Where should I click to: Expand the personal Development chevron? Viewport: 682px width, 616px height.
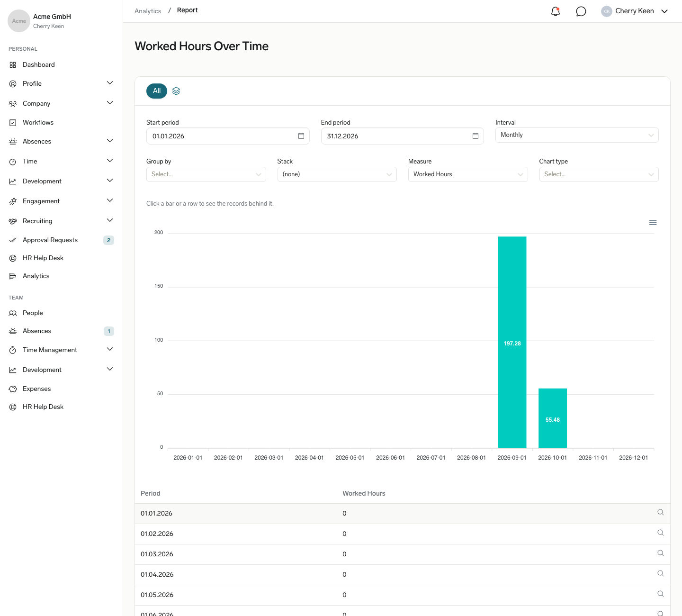(110, 181)
